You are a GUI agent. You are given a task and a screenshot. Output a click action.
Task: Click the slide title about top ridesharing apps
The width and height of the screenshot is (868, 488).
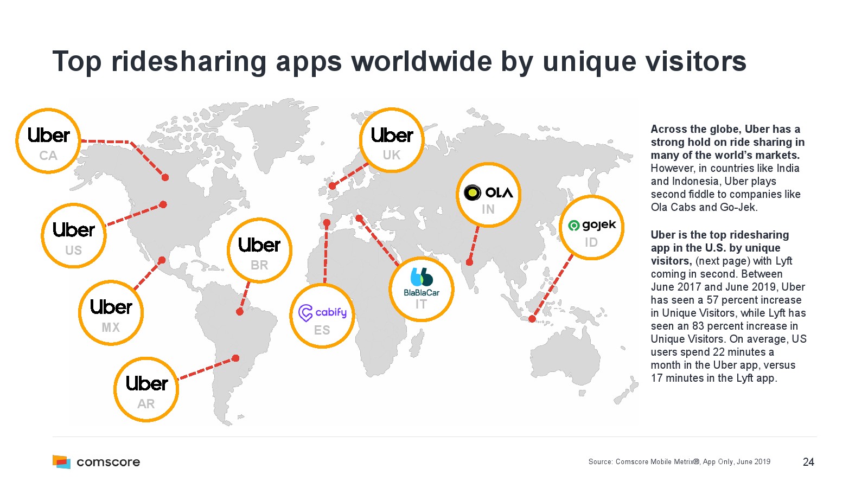399,61
